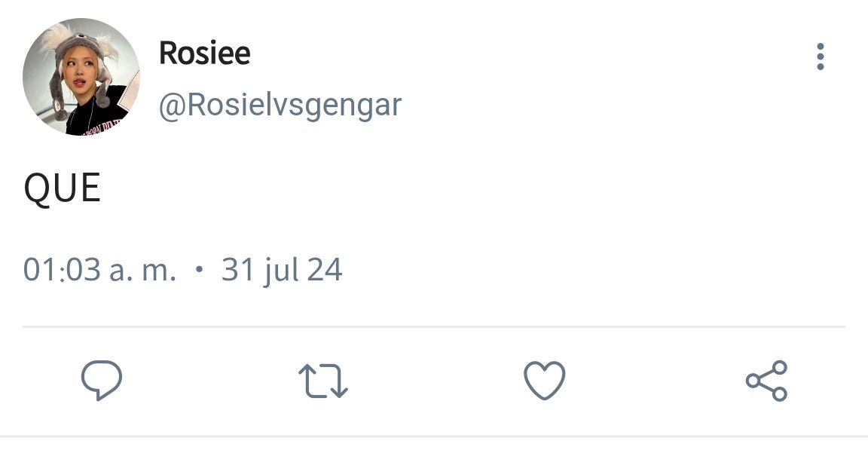
Task: Reply to the tweet with speech bubble icon
Action: 101,380
